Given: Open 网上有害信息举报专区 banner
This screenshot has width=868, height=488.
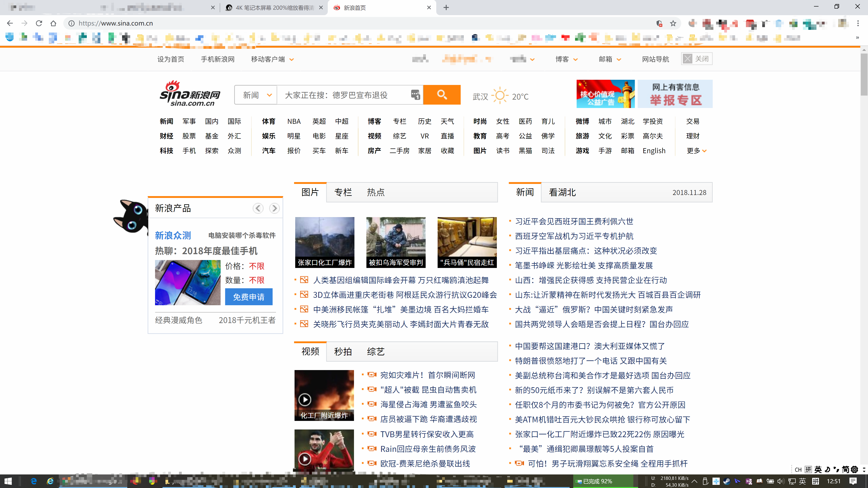Looking at the screenshot, I should click(675, 94).
